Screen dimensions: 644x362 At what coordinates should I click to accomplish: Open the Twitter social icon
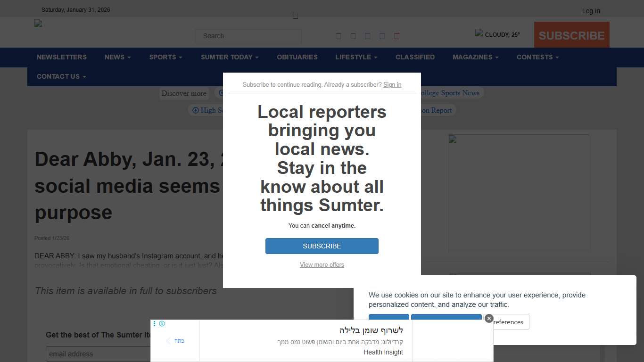point(353,35)
